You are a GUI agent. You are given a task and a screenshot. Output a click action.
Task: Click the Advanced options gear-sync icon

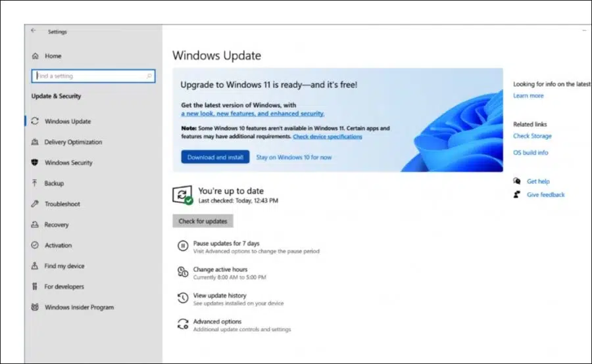click(x=183, y=324)
